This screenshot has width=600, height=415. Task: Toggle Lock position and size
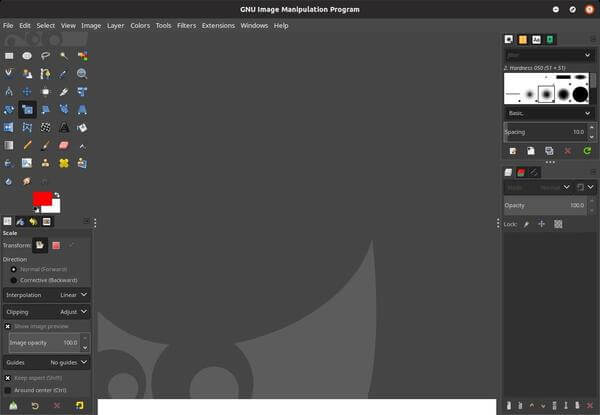click(x=541, y=224)
